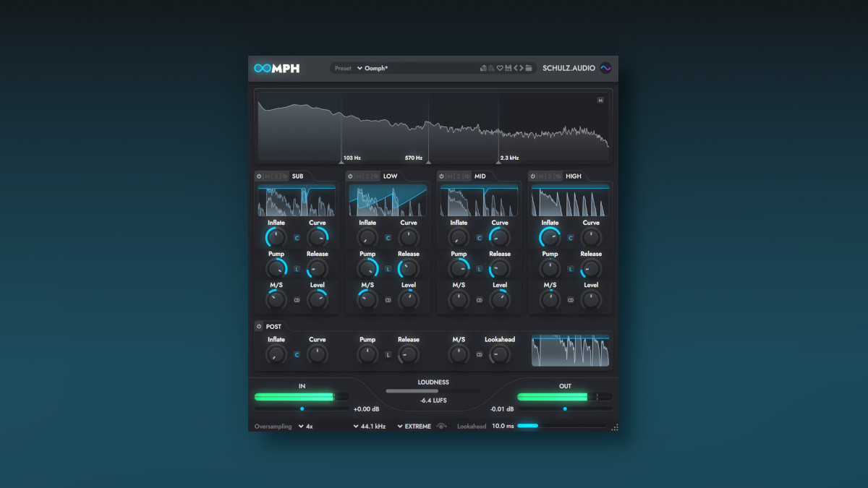Open the preset folder icon

pyautogui.click(x=529, y=69)
